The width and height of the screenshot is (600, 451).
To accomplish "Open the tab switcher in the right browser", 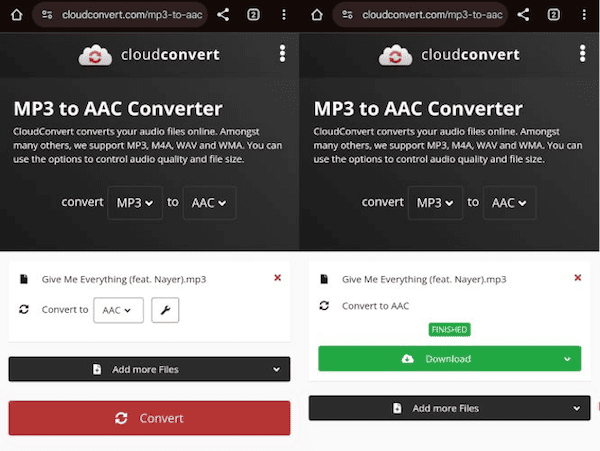I will point(554,15).
